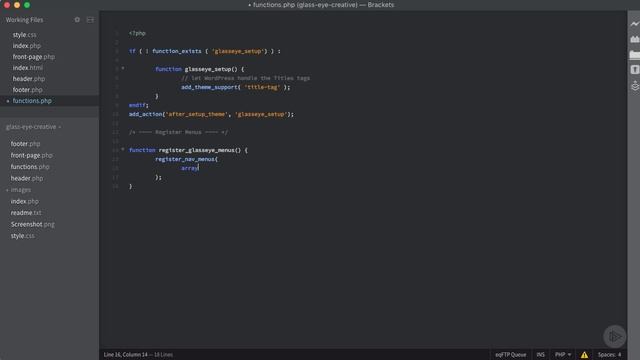Collapse register_glasseye_menus function fold arrow
The height and width of the screenshot is (360, 640).
tap(122, 149)
